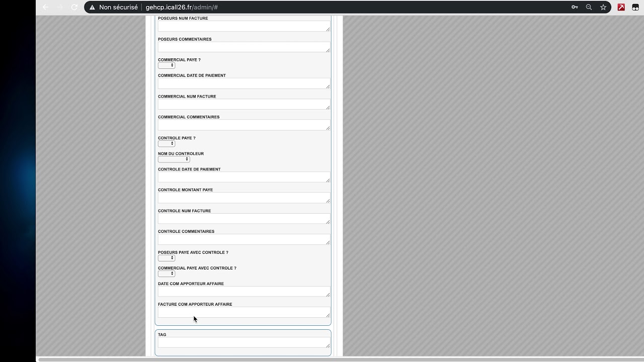Click the CONTROLE MONTANT PAYE field
644x362 pixels.
pyautogui.click(x=244, y=198)
